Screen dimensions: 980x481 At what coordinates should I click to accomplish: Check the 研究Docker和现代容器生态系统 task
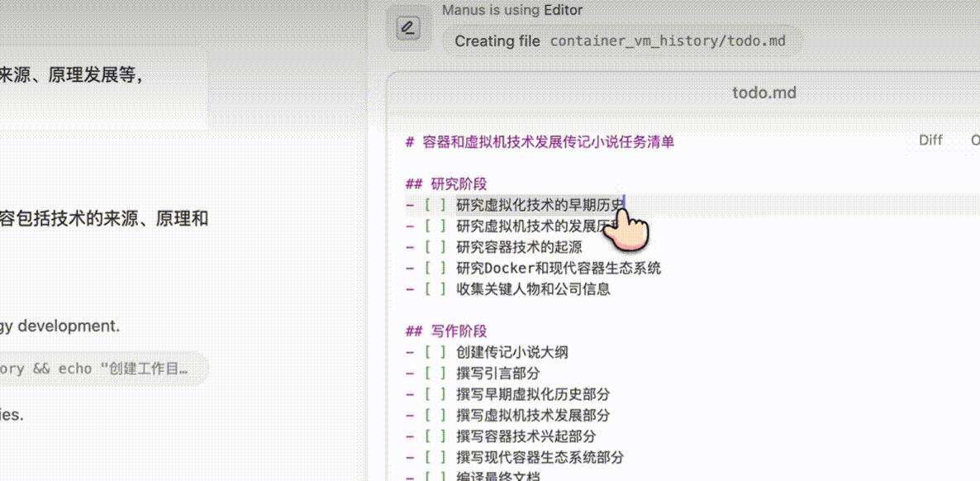[x=432, y=268]
